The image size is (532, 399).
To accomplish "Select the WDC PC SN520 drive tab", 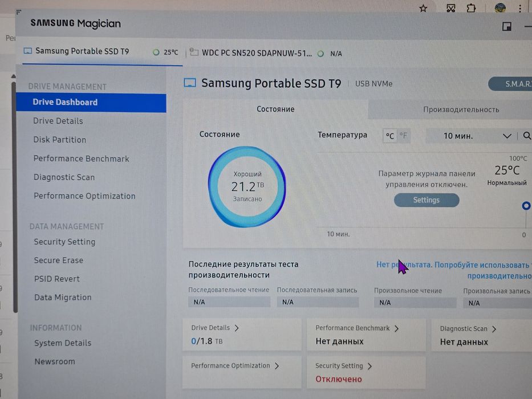I will pos(266,53).
